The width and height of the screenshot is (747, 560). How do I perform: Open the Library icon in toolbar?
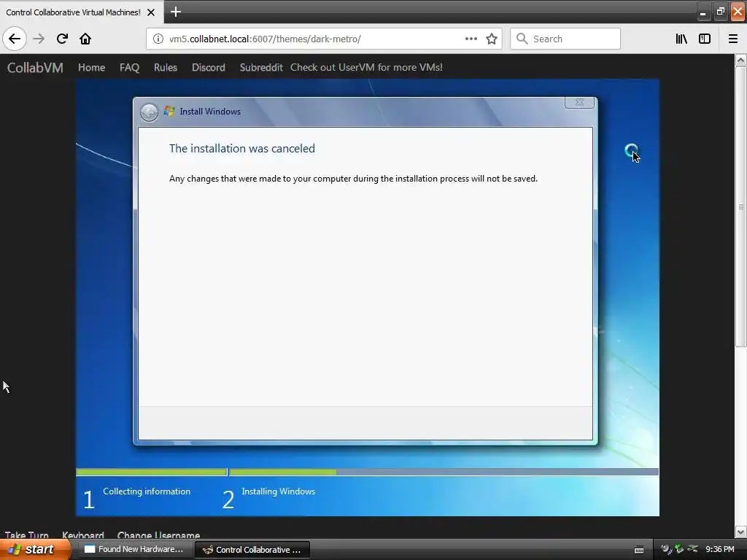pos(681,39)
